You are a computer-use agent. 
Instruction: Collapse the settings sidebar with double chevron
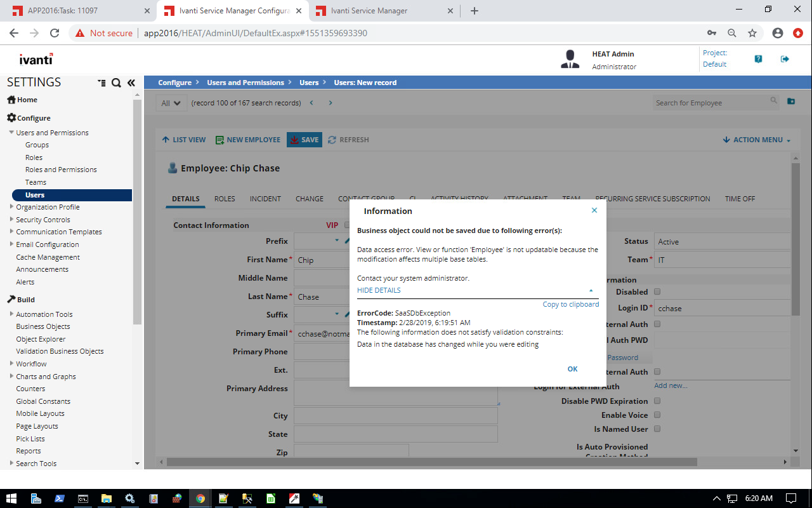[131, 83]
